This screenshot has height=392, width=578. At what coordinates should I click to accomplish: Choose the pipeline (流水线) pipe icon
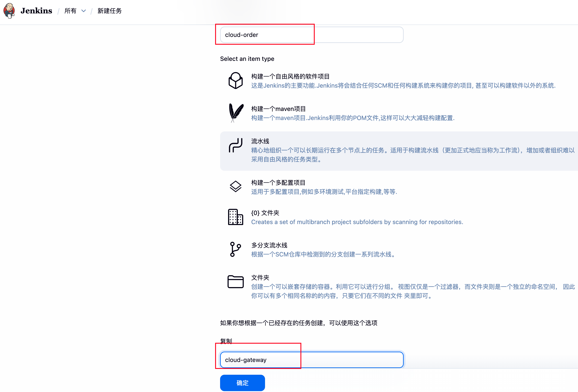pyautogui.click(x=235, y=145)
